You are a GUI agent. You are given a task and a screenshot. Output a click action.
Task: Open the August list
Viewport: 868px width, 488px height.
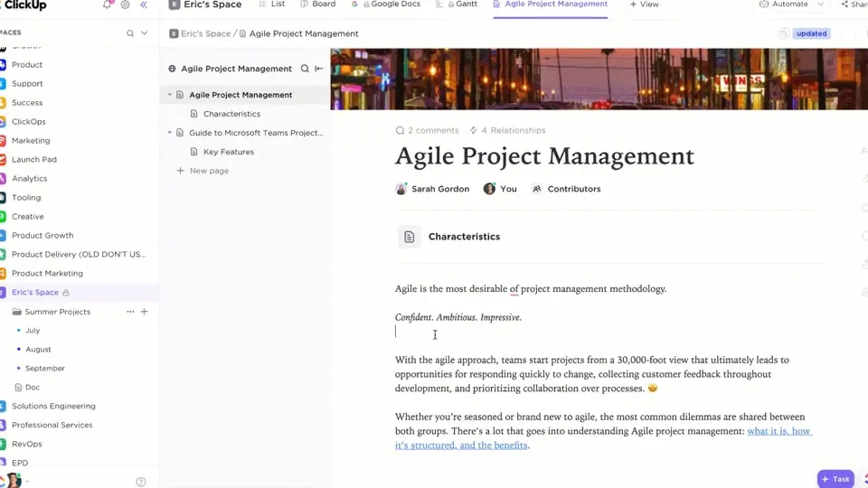pyautogui.click(x=38, y=349)
